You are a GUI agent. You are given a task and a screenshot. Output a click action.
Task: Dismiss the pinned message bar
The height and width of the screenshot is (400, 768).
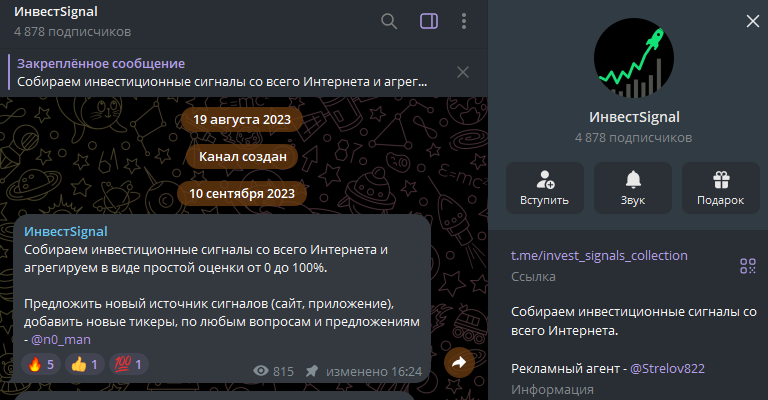[x=463, y=72]
